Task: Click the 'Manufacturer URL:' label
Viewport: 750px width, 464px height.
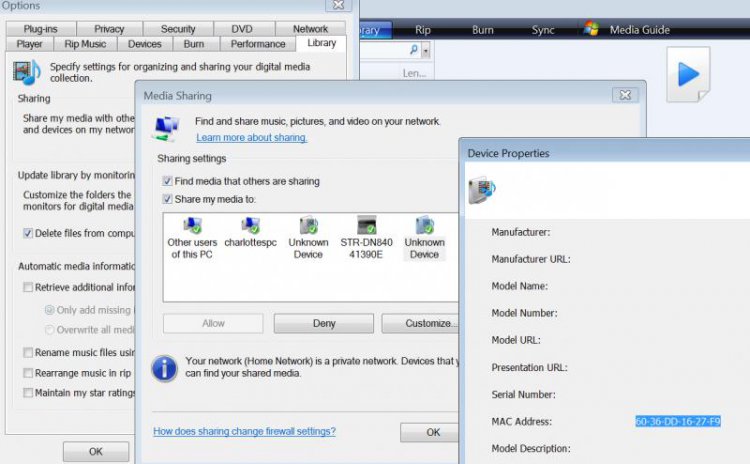Action: coord(531,259)
